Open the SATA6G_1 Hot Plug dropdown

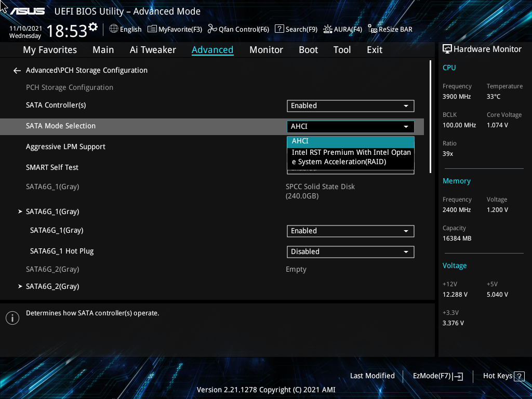pos(351,252)
